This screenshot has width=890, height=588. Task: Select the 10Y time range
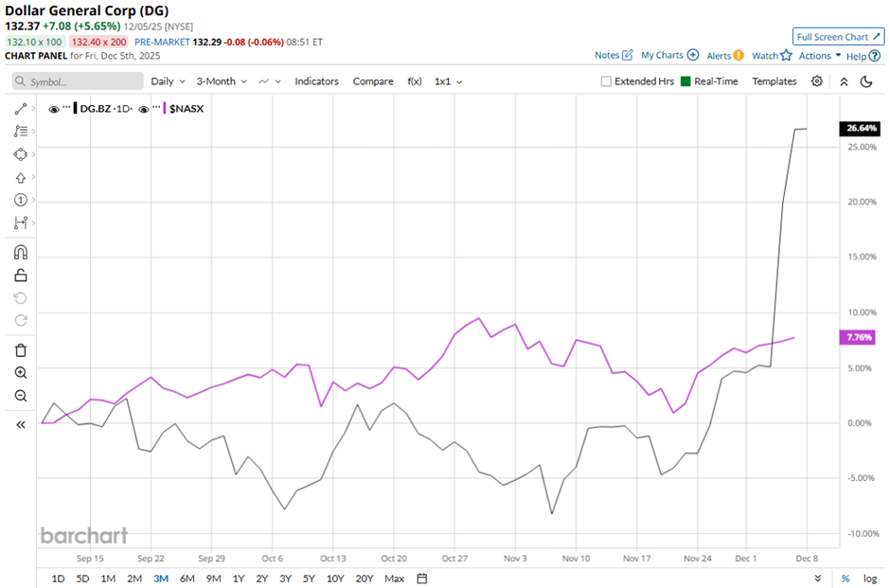[335, 579]
